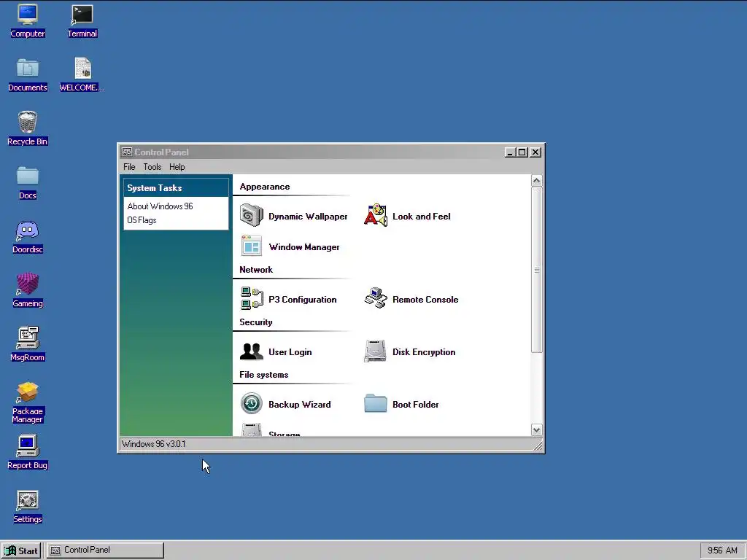The image size is (747, 560).
Task: Click the Disk Encryption label
Action: pyautogui.click(x=424, y=352)
